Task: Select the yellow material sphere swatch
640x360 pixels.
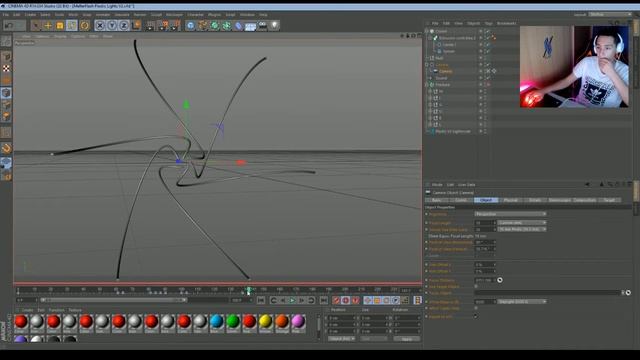Action: (x=265, y=322)
